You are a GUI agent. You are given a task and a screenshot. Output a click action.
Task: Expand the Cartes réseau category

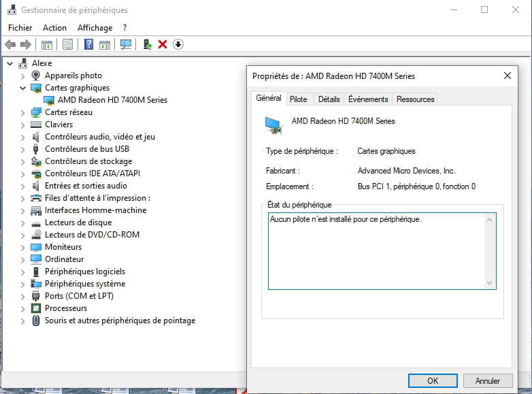(x=22, y=113)
